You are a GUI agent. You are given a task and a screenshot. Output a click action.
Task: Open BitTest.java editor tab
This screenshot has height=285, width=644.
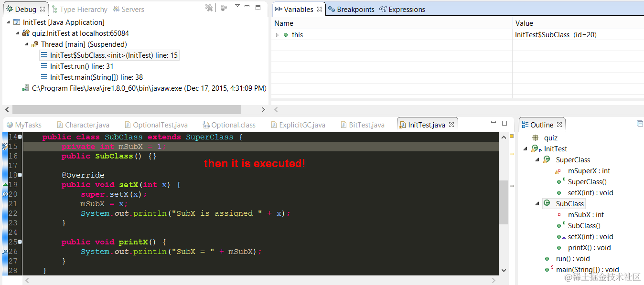(363, 125)
